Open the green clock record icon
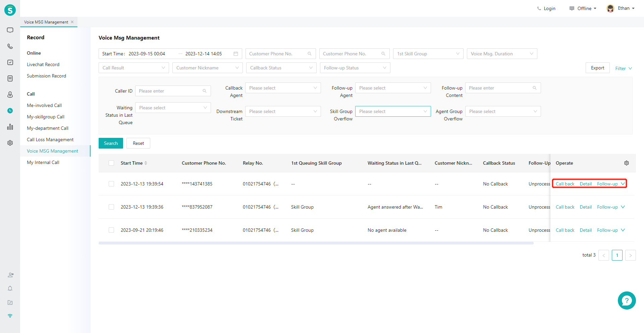Image resolution: width=644 pixels, height=333 pixels. [10, 111]
